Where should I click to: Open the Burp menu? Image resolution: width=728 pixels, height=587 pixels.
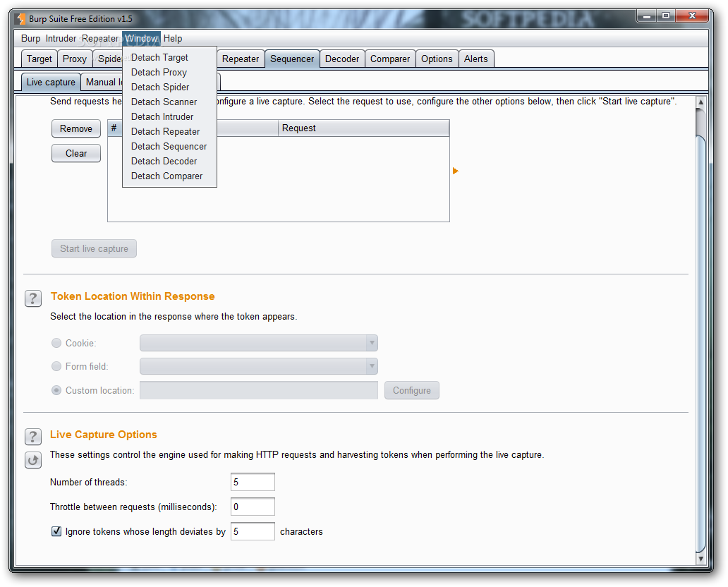(x=30, y=39)
